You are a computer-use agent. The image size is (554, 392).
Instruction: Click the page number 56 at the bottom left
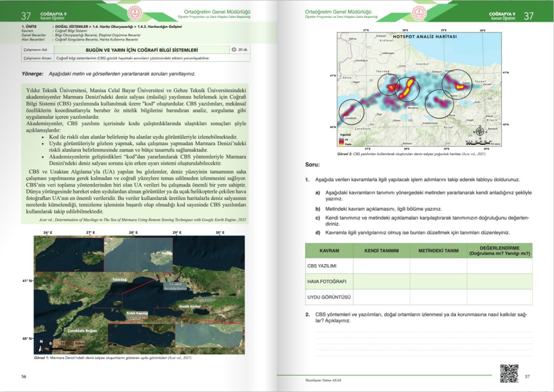pos(24,376)
